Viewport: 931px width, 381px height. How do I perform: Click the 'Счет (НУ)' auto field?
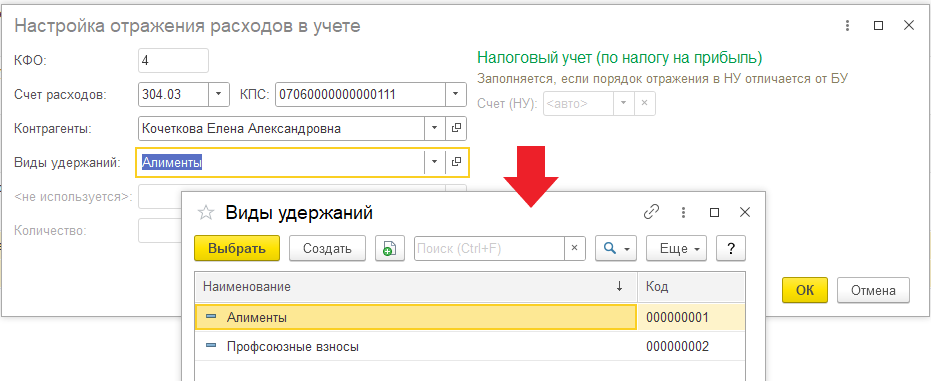pyautogui.click(x=578, y=104)
